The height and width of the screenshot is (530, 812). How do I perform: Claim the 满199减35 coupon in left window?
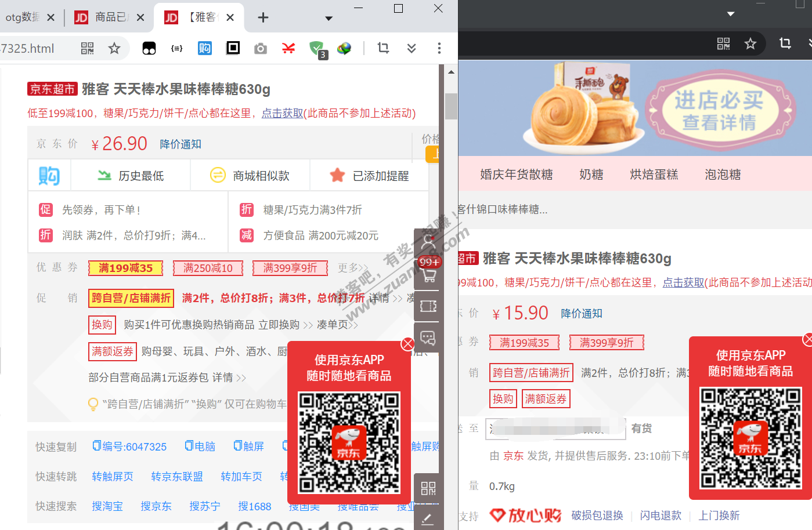[x=125, y=268]
